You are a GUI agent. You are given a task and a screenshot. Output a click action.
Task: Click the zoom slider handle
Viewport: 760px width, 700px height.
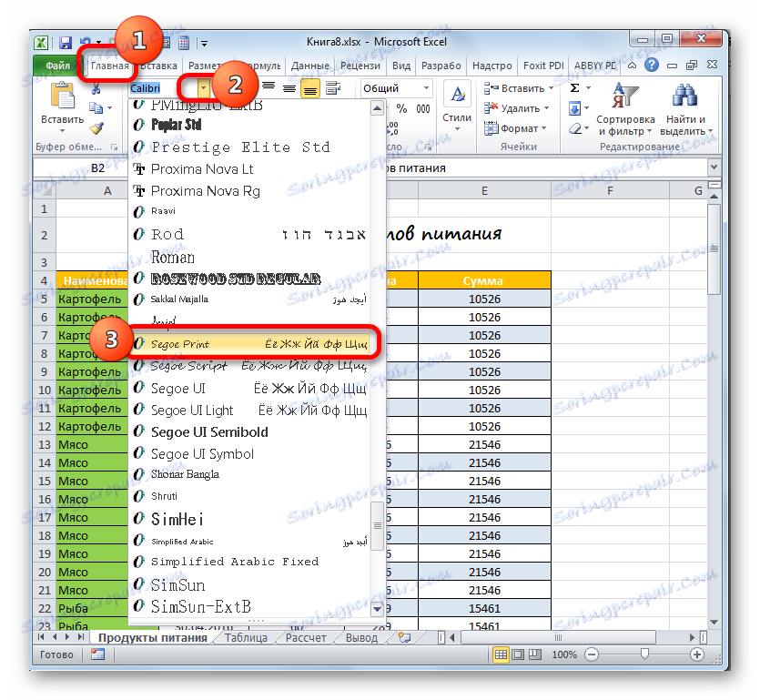click(x=644, y=654)
